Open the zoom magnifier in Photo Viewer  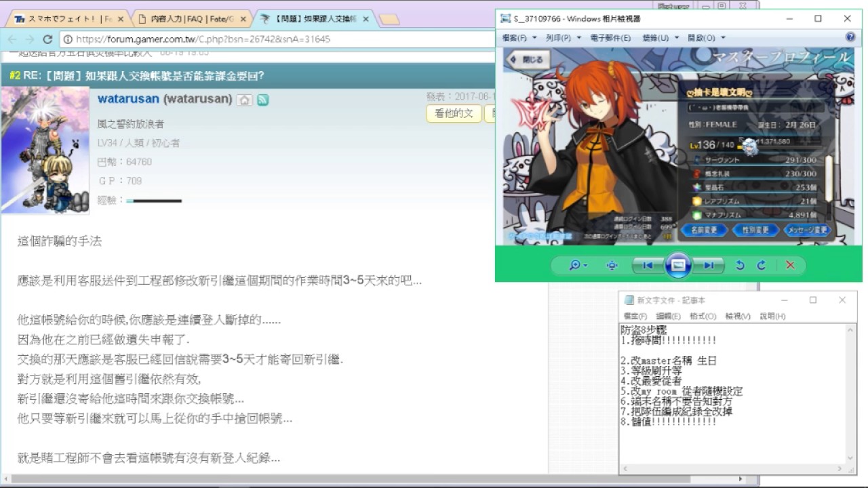pyautogui.click(x=578, y=265)
